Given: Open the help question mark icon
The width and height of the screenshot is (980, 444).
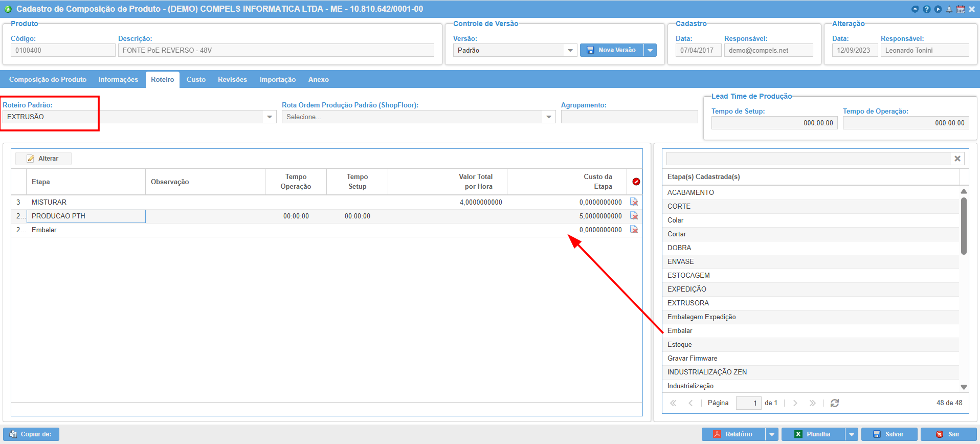Looking at the screenshot, I should (x=927, y=9).
